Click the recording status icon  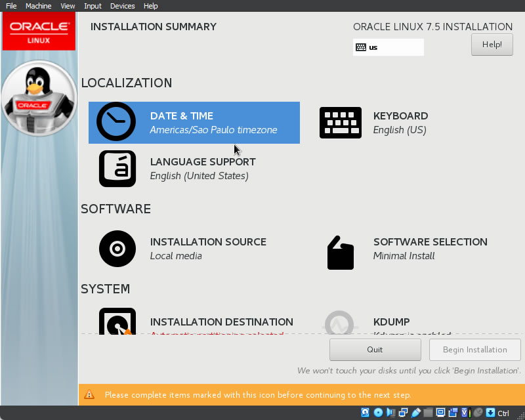tap(453, 412)
